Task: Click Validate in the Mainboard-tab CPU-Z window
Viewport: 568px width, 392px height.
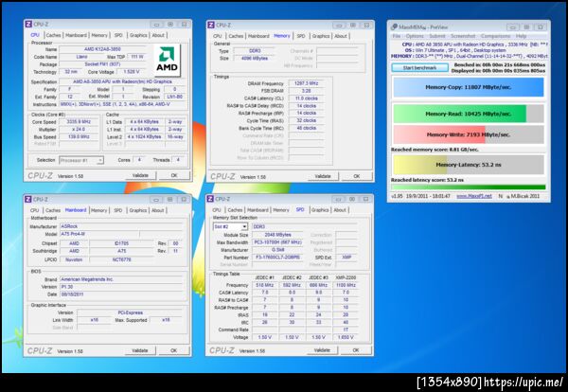Action: point(140,350)
